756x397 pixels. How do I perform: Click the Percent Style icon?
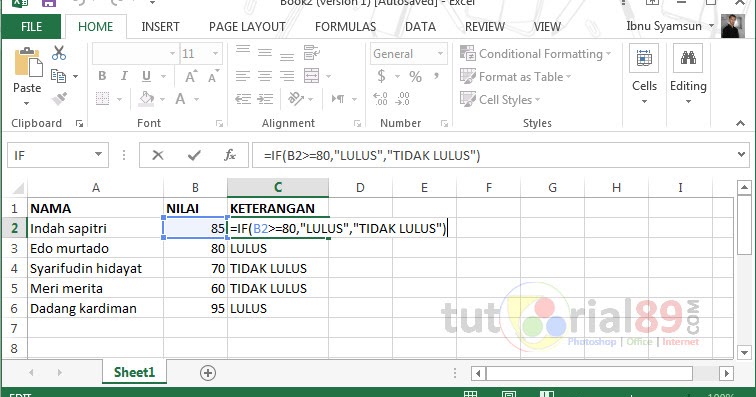(415, 76)
